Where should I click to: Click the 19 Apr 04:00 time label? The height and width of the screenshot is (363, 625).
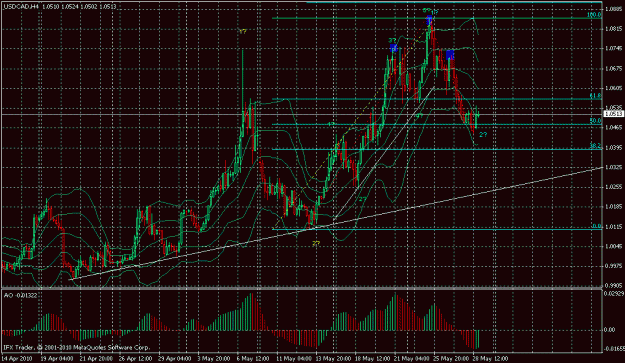tap(57, 358)
